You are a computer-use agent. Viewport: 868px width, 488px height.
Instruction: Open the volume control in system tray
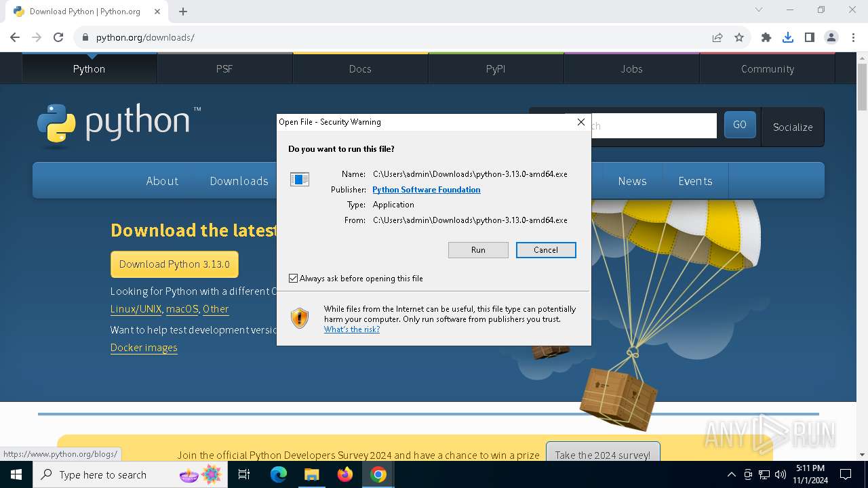coord(780,474)
